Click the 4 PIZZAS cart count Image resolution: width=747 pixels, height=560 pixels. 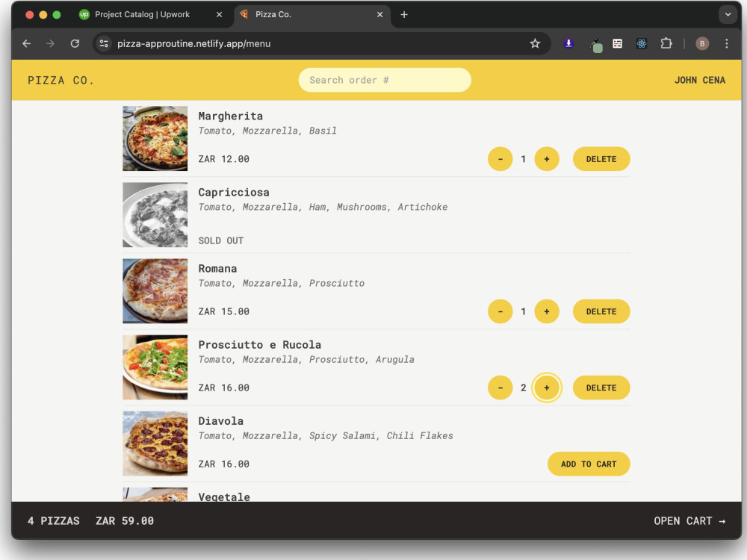click(x=53, y=521)
